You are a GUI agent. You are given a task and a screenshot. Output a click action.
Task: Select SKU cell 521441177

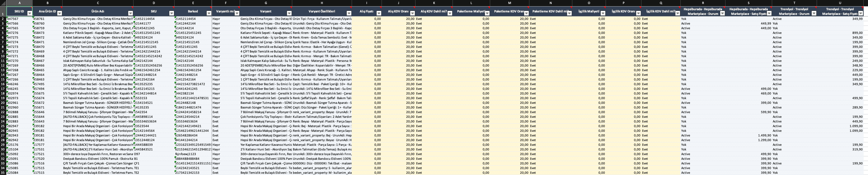point(154,24)
